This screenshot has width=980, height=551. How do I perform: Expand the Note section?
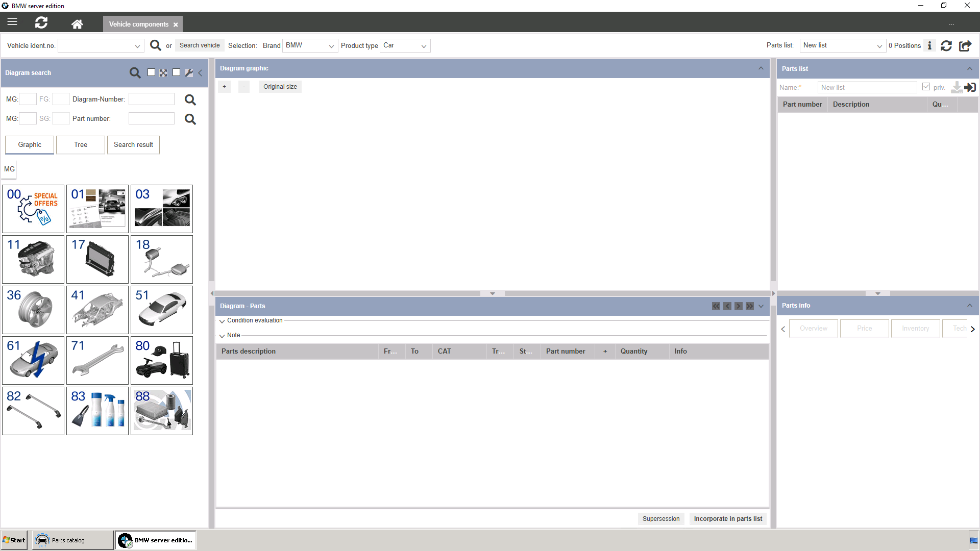[222, 336]
